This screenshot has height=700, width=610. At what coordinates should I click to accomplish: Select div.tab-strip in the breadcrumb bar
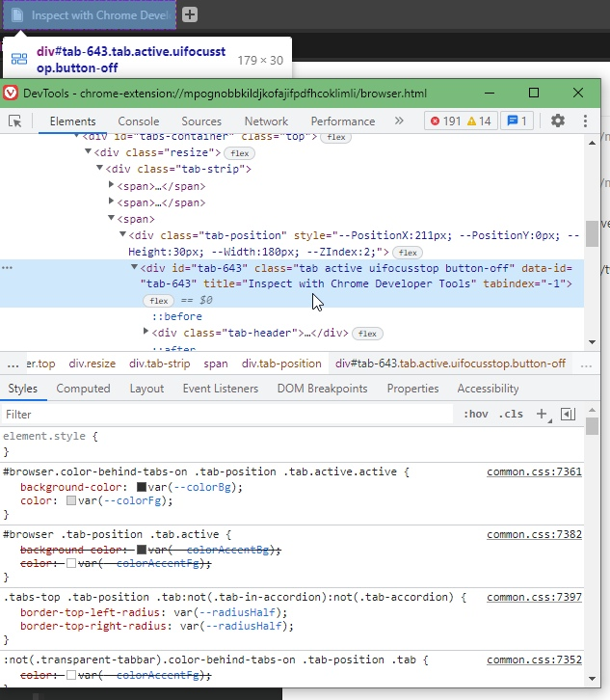(x=161, y=363)
